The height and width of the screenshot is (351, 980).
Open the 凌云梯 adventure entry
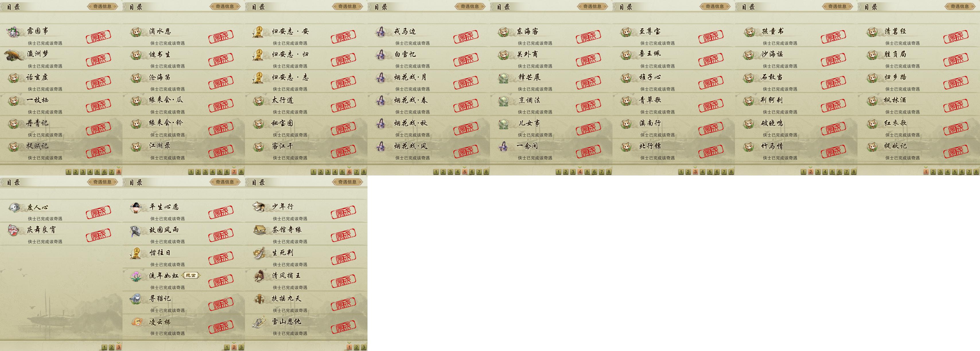[184, 325]
